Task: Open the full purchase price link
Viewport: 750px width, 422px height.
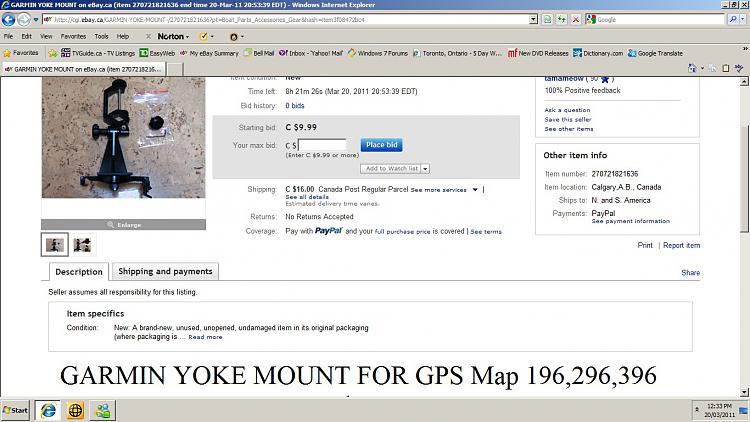Action: [x=403, y=232]
